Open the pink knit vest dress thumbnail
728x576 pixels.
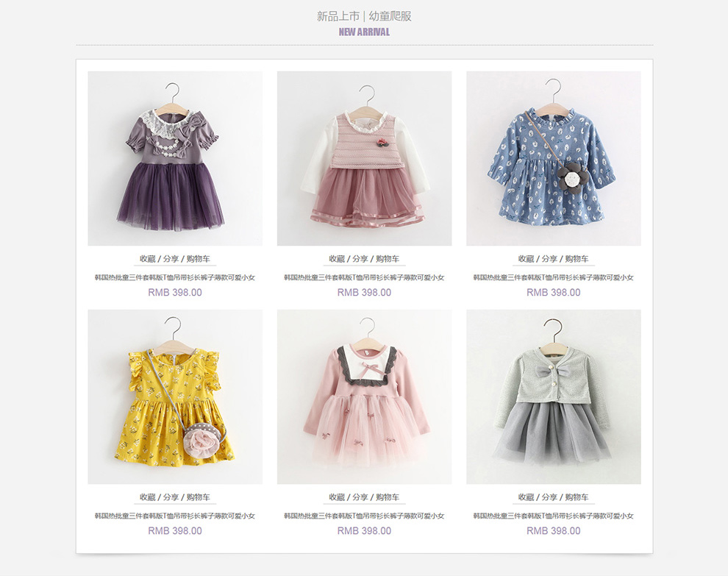click(x=365, y=158)
